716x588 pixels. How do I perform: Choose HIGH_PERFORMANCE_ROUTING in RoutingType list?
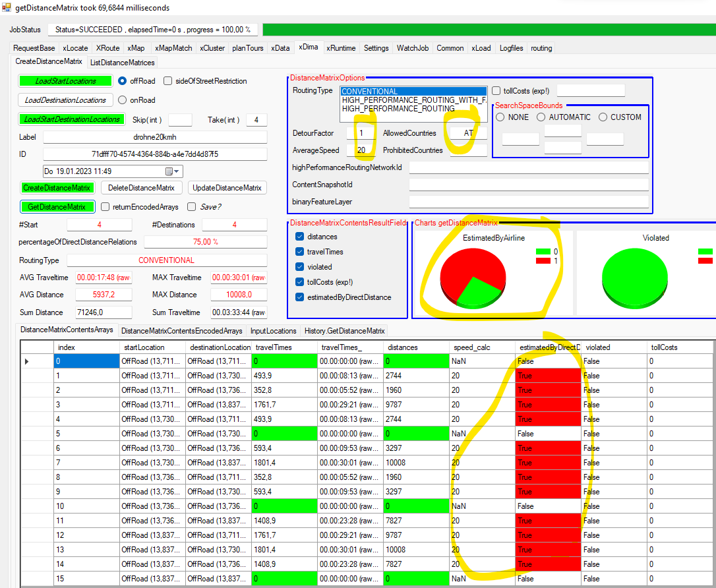pyautogui.click(x=398, y=109)
